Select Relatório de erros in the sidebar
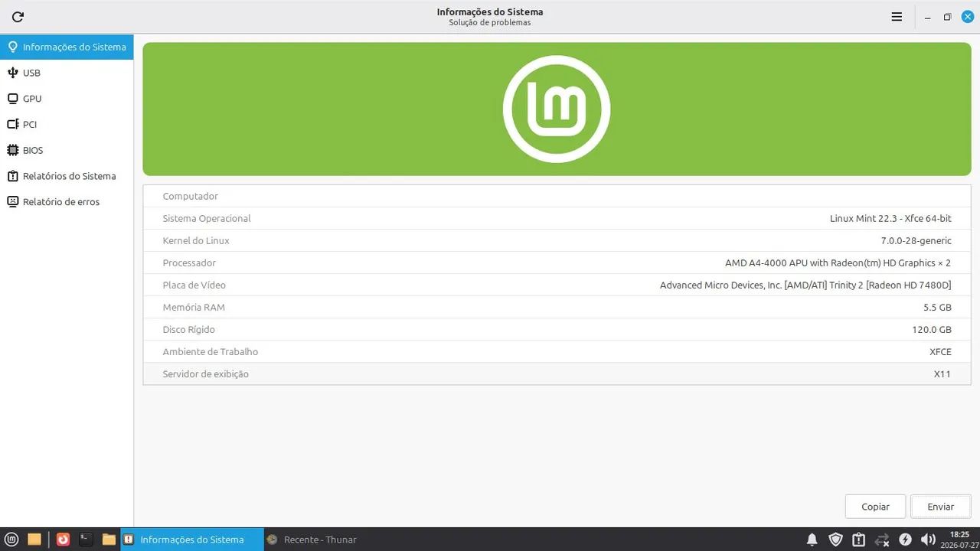 (x=67, y=202)
